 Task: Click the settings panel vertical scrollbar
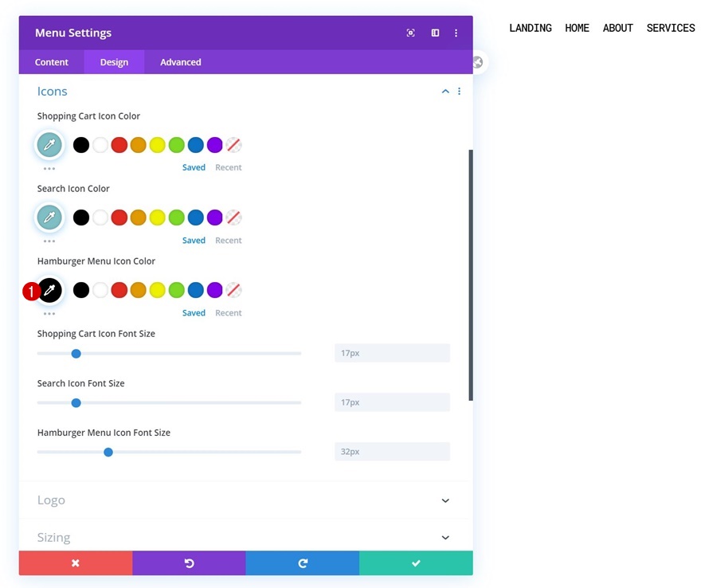[x=470, y=275]
